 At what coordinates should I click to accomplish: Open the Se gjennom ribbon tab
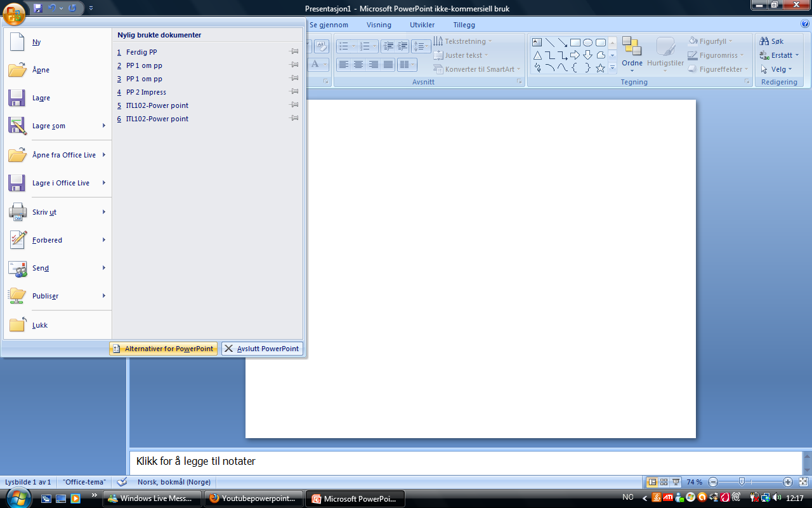click(329, 25)
